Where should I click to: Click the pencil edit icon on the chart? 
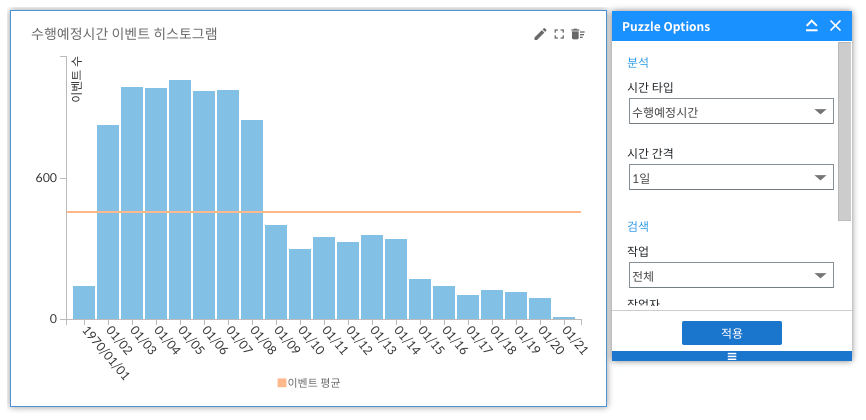(x=540, y=34)
